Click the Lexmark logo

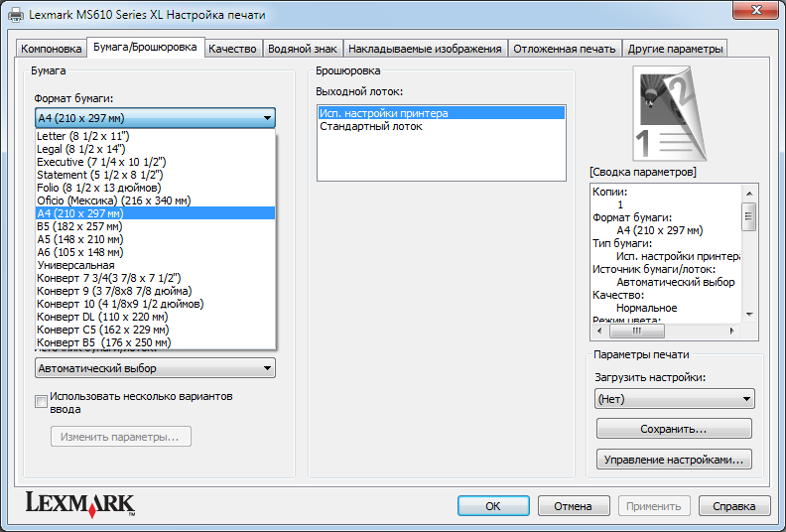tap(80, 504)
